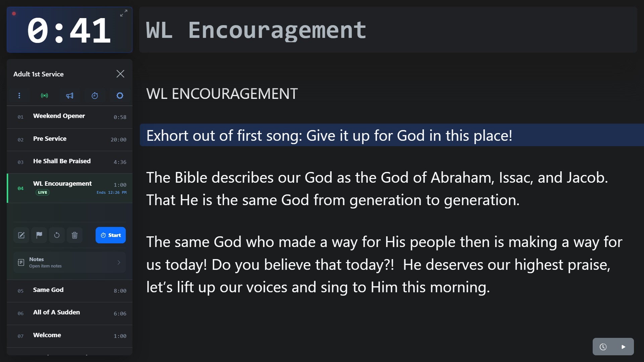Click the clock icon at bottom right

(603, 347)
